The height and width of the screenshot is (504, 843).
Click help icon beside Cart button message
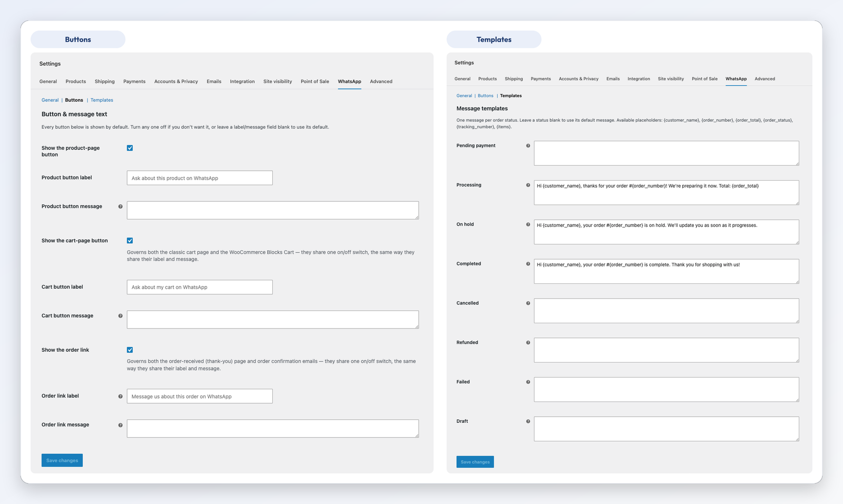tap(120, 316)
